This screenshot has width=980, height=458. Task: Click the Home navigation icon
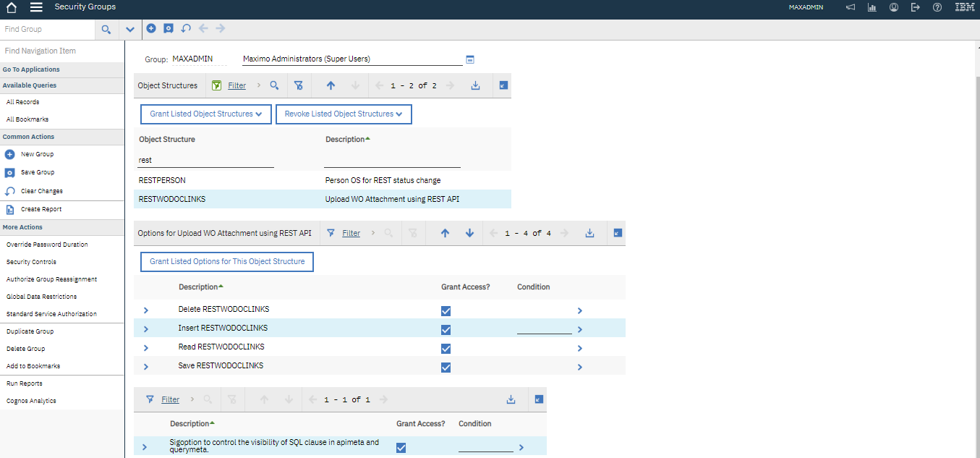click(10, 9)
